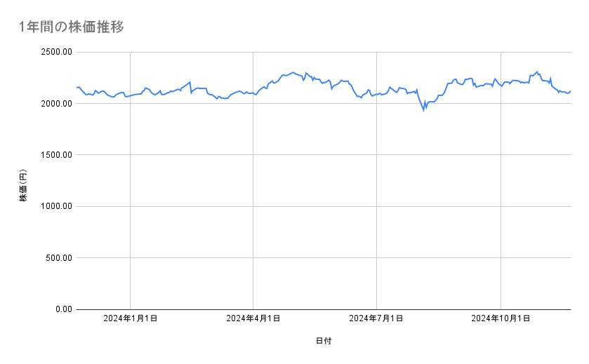Click the price line above 2024年4月1日

[x=253, y=93]
